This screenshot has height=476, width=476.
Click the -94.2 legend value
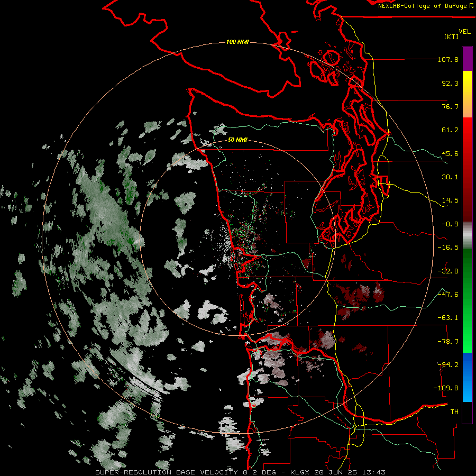pos(448,365)
